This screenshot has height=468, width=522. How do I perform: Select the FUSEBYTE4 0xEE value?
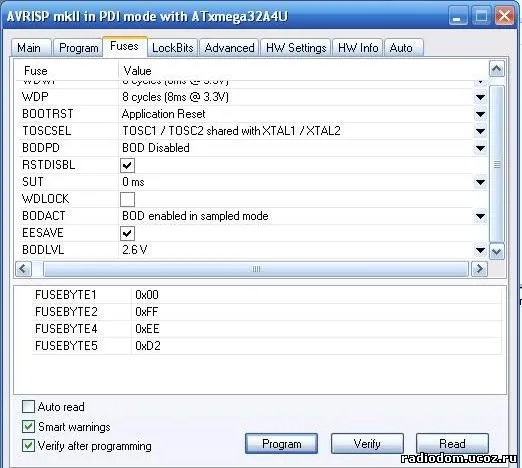pos(147,329)
